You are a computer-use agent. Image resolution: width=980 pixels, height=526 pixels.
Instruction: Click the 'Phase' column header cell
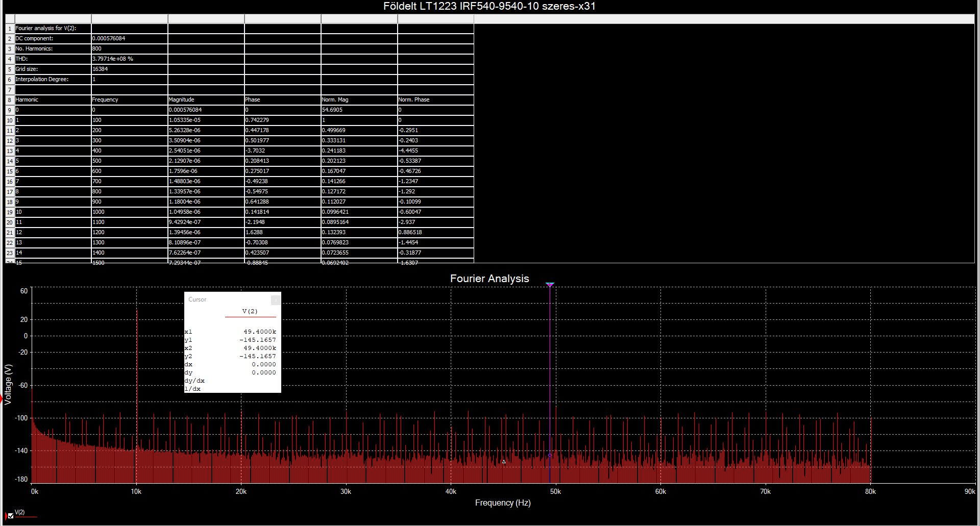click(x=283, y=99)
